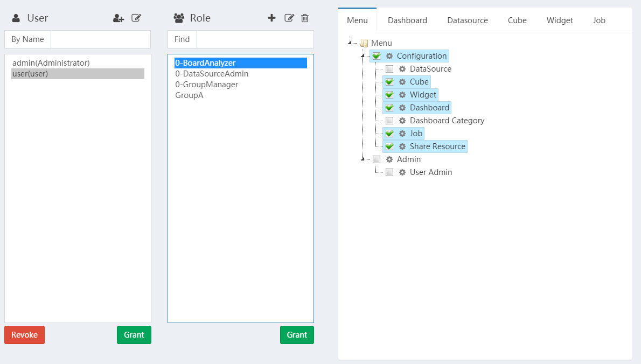Image resolution: width=641 pixels, height=364 pixels.
Task: Click the gear icon beside Share Resource
Action: tap(402, 146)
